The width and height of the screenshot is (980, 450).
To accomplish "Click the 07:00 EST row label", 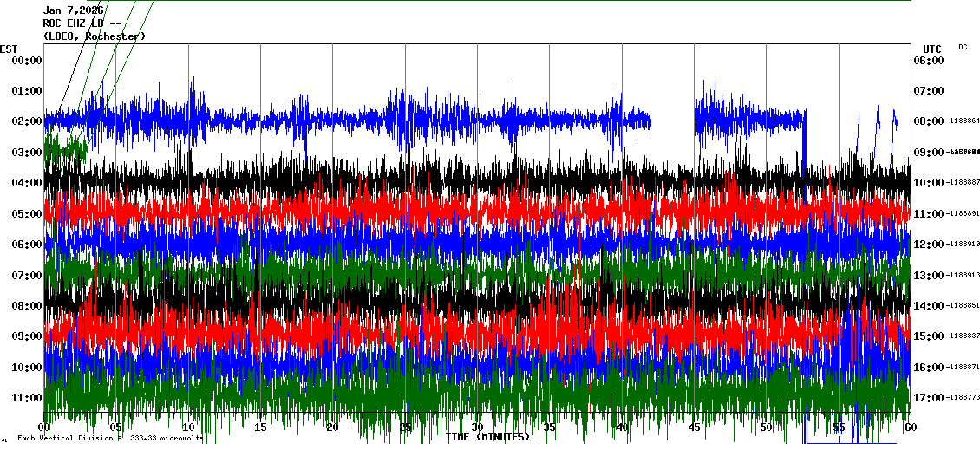I will click(27, 276).
